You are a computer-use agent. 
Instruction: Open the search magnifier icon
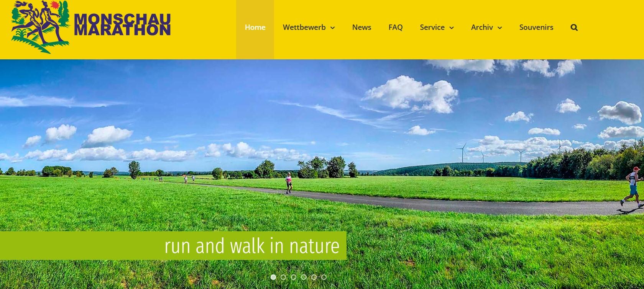click(x=574, y=27)
